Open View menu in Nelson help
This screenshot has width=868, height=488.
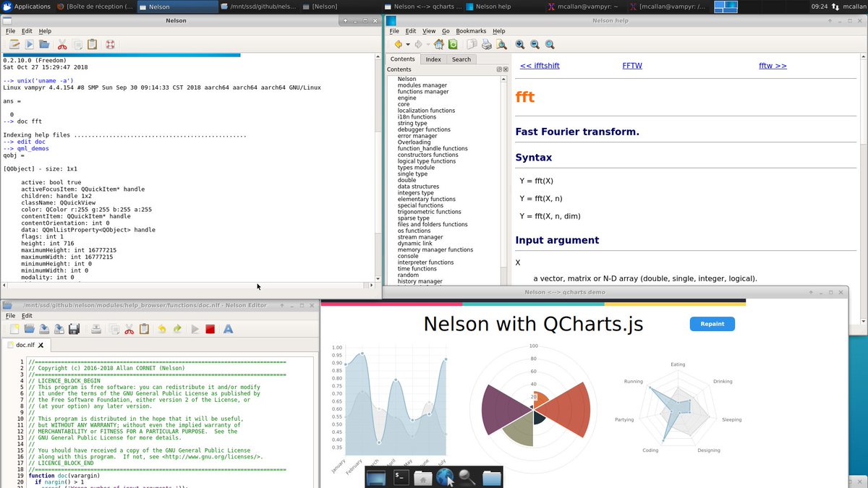point(429,31)
